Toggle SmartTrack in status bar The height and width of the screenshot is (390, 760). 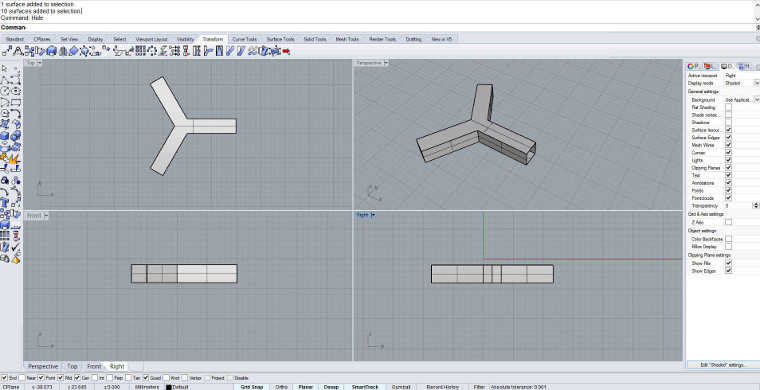(x=364, y=387)
